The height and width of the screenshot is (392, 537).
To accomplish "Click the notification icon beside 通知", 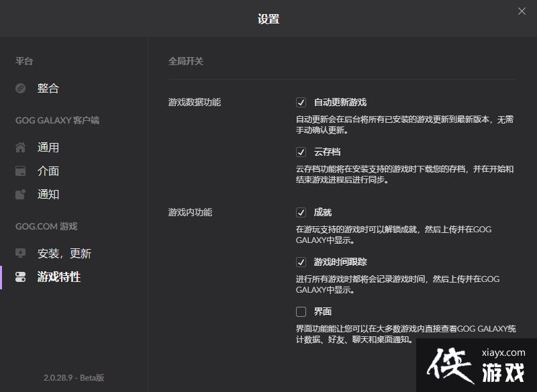I will coord(21,194).
